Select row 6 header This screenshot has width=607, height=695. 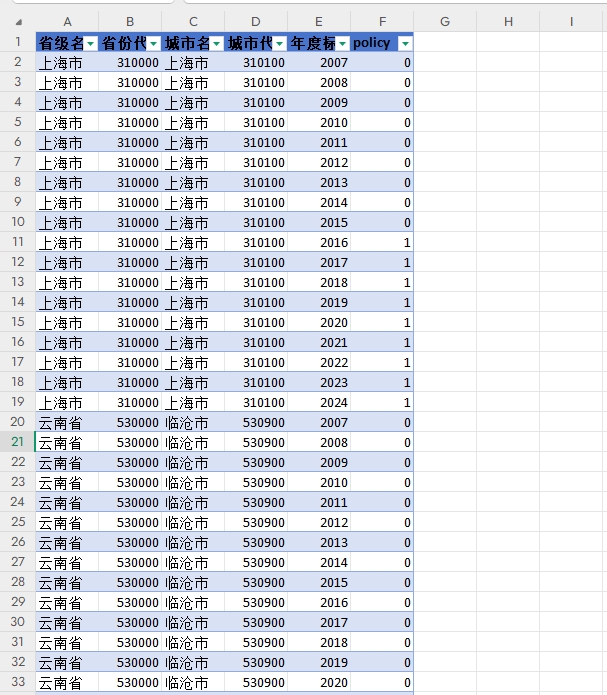pyautogui.click(x=18, y=142)
